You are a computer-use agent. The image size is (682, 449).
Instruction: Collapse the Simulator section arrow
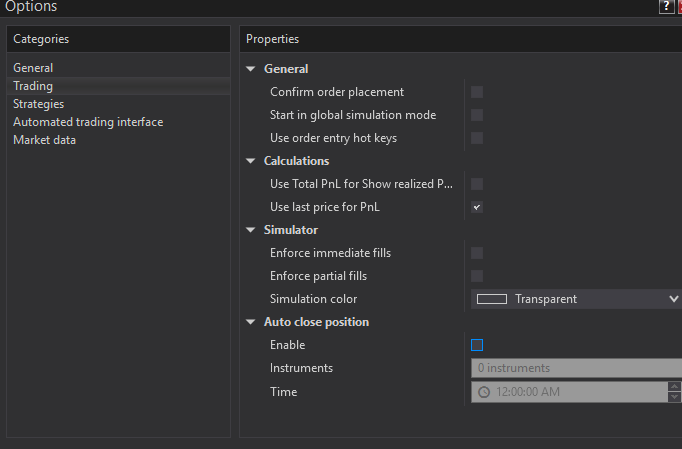point(250,230)
